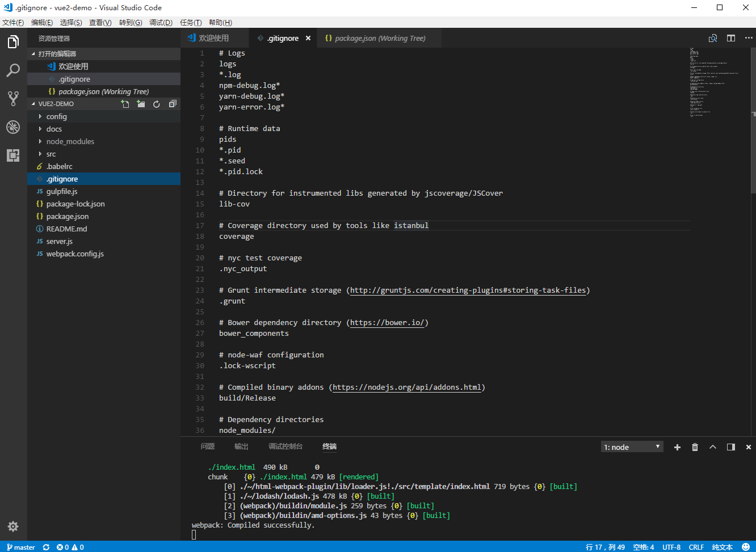Create a new folder in VUE2-DEMO
Screen dimensions: 756x552
coord(141,104)
